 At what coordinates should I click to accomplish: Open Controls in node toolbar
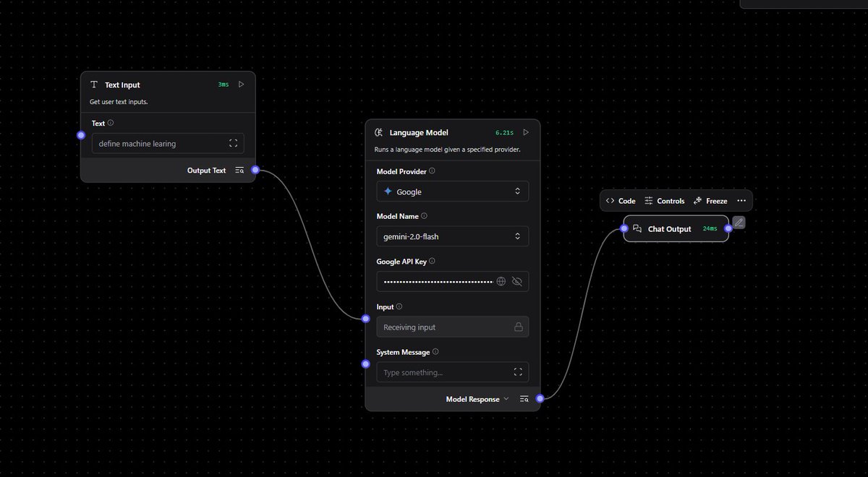pyautogui.click(x=664, y=201)
